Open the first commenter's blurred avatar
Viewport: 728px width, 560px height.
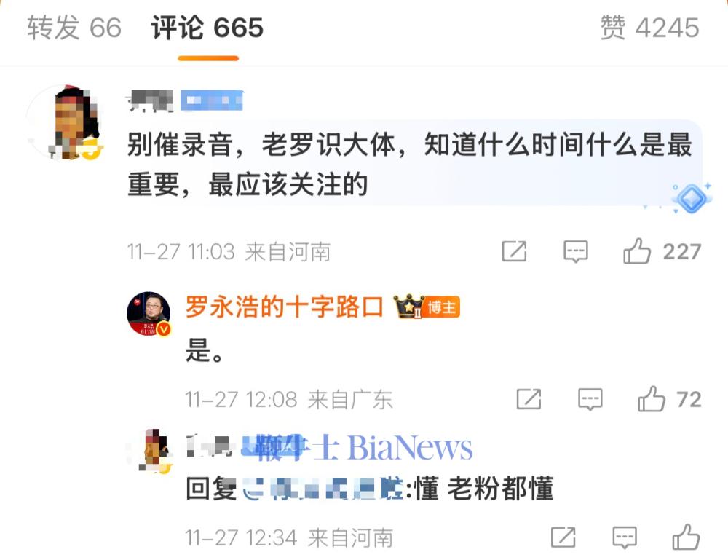[x=64, y=122]
